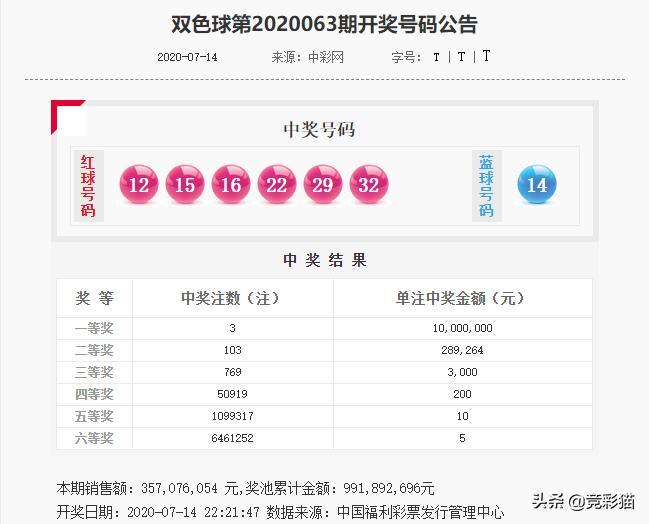Click sixth prize amount 5

click(x=462, y=438)
